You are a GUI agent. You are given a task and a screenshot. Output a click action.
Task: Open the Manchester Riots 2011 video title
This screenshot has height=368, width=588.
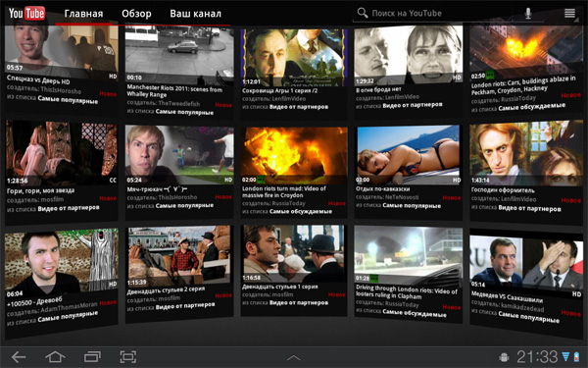[x=174, y=91]
